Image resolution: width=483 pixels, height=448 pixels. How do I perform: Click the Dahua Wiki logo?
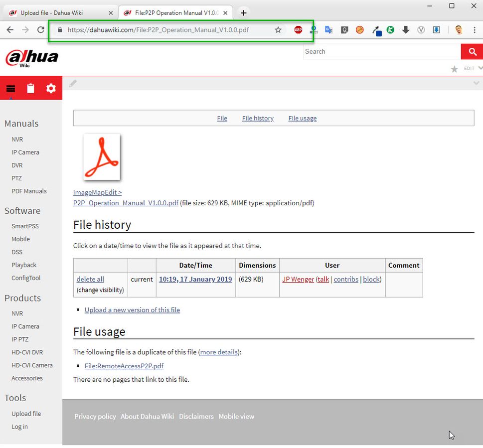[32, 58]
